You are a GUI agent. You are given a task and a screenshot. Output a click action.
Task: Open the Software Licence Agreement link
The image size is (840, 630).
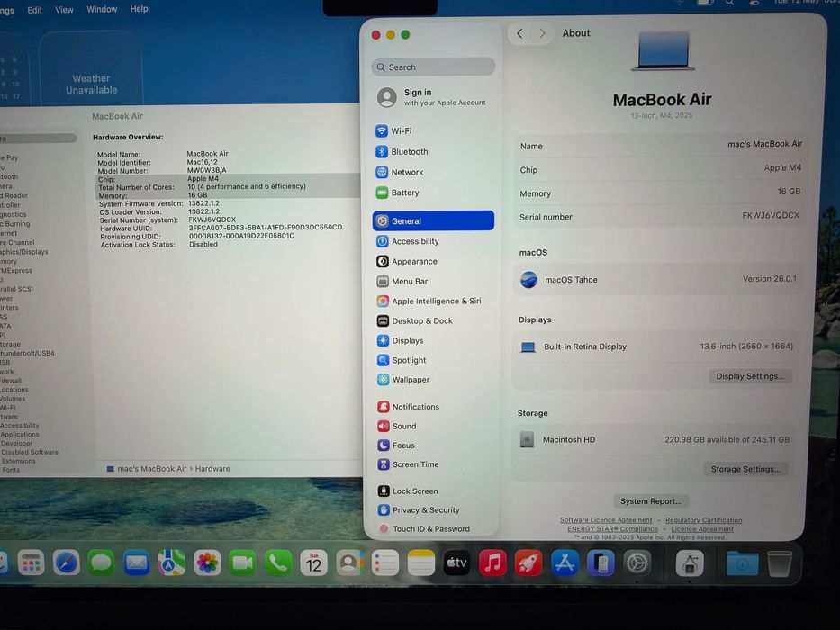click(x=606, y=519)
